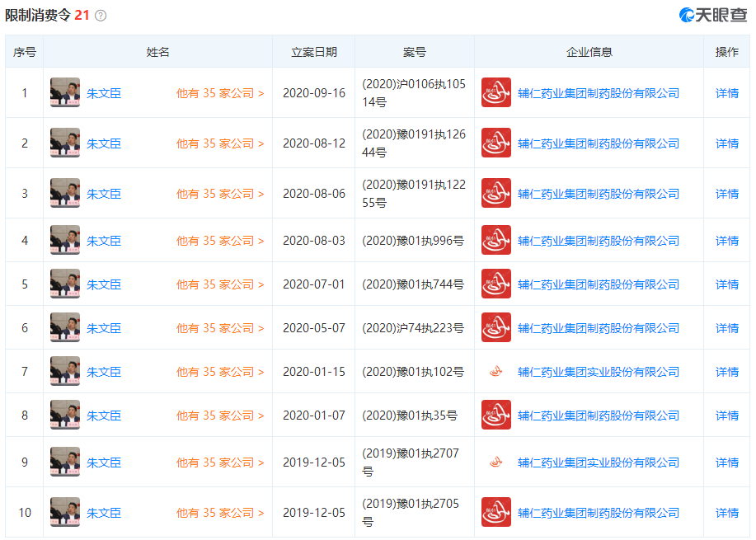Click date cell 2020-05-07
756x540 pixels.
(314, 328)
